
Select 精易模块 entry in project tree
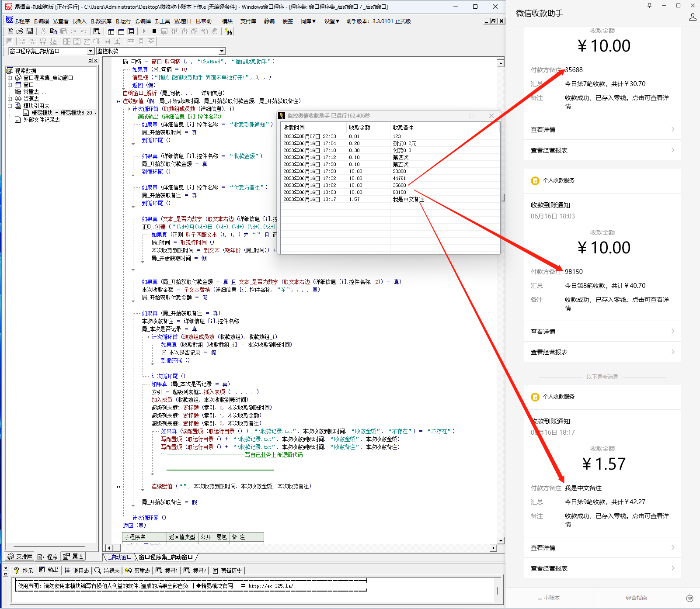[63, 113]
